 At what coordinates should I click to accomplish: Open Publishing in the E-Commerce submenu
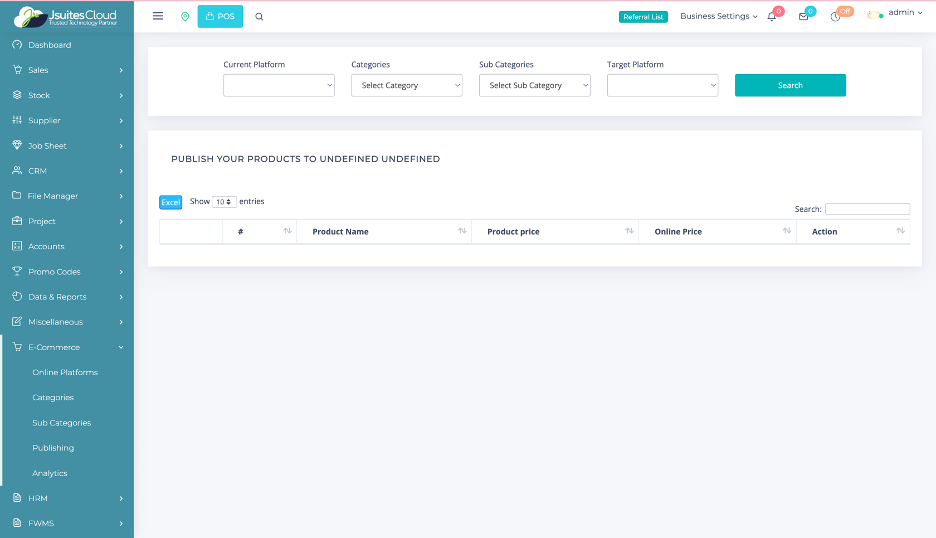(53, 448)
